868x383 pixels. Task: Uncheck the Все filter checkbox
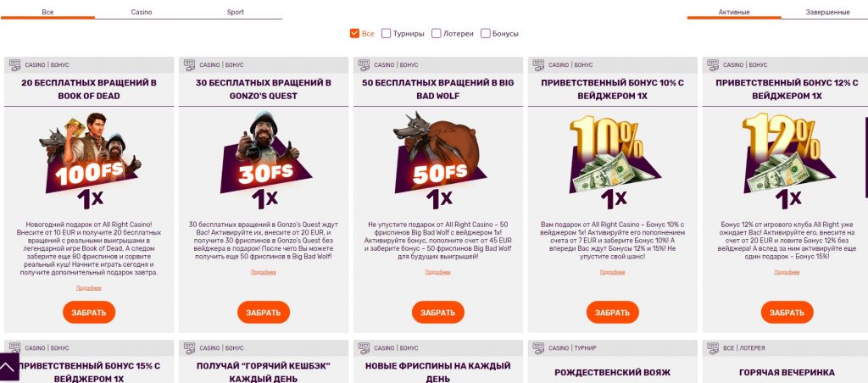(x=355, y=33)
